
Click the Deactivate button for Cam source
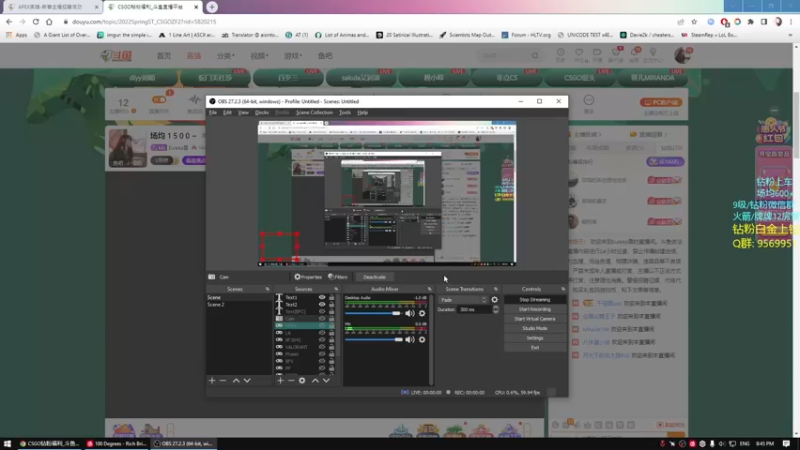374,277
